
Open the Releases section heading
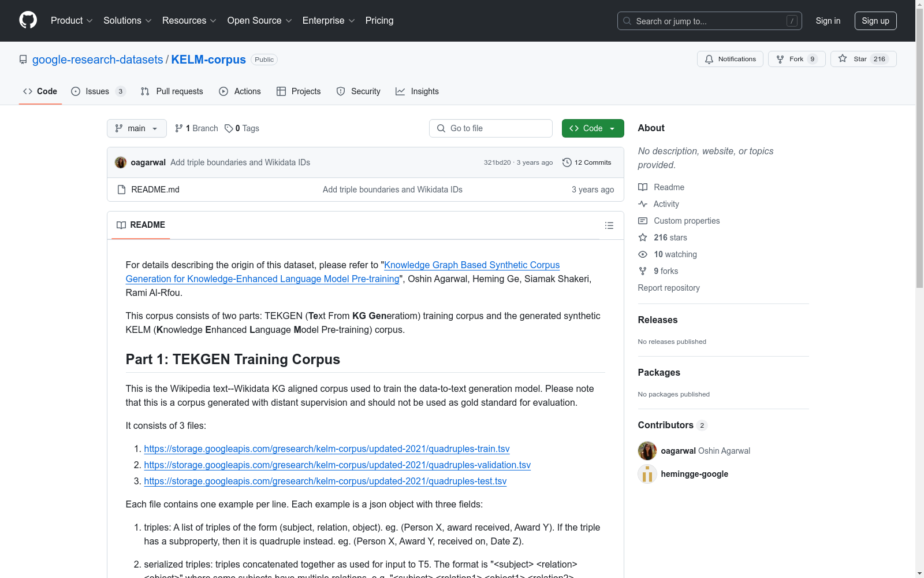click(x=658, y=320)
